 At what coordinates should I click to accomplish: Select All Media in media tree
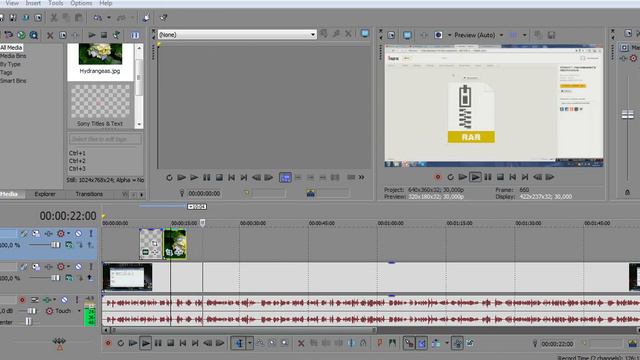coord(11,48)
